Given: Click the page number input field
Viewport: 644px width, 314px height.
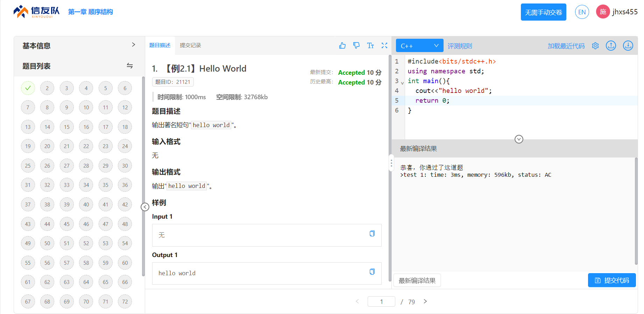Looking at the screenshot, I should coord(381,301).
